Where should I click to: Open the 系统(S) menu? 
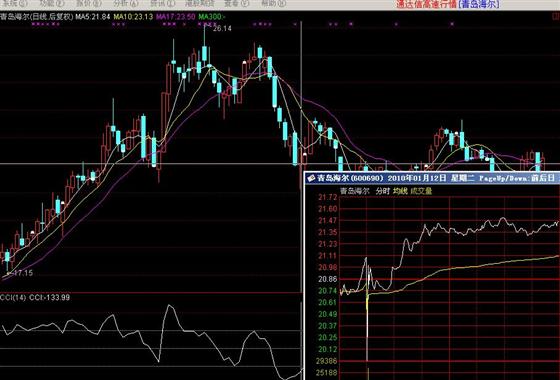coord(14,4)
